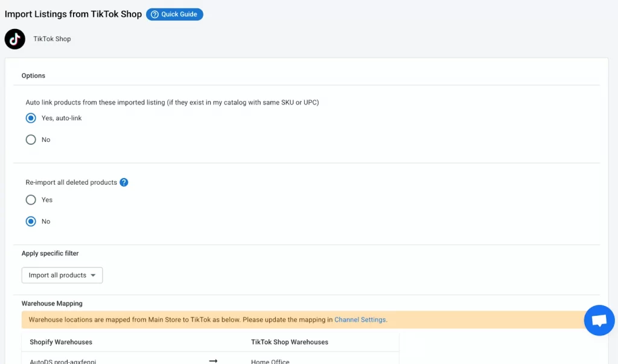Screen dimensions: 618x364
Task: Open Channel Settings
Action: [x=360, y=319]
